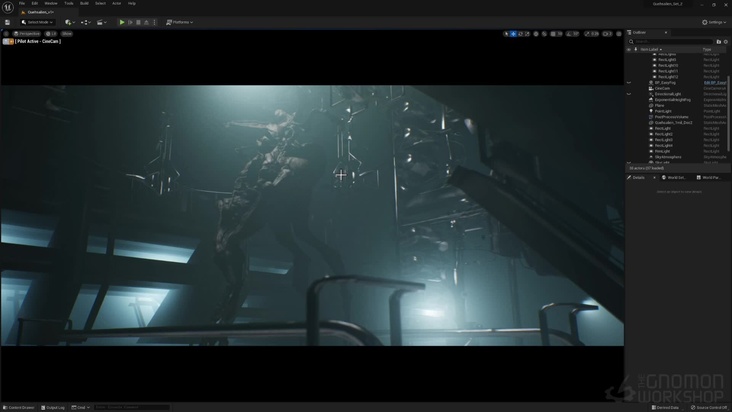The image size is (732, 412).
Task: Toggle visibility of BP_EasyFog actor
Action: click(629, 82)
